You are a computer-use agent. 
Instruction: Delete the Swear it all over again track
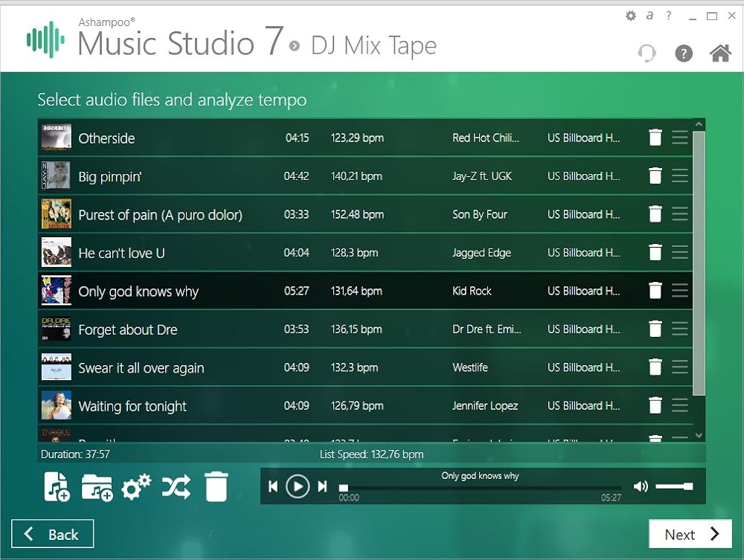click(655, 367)
